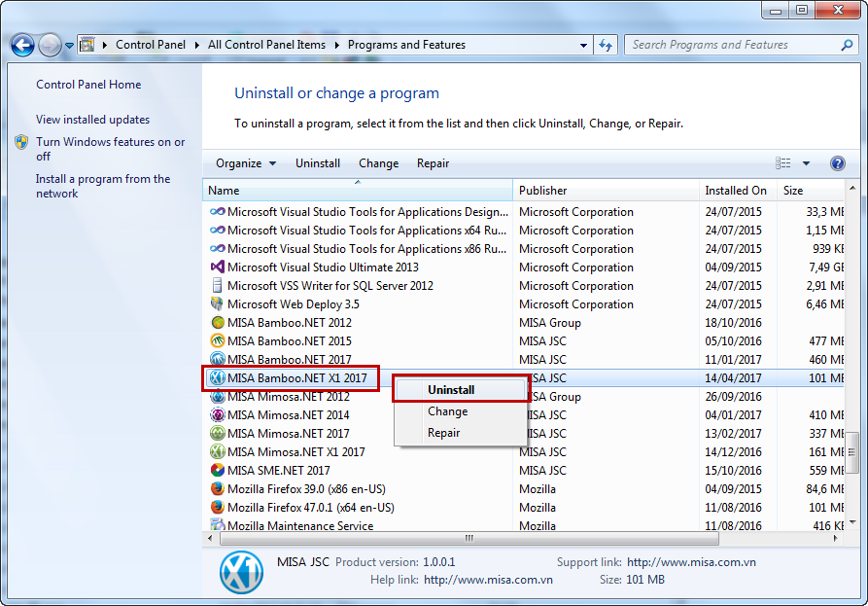The width and height of the screenshot is (868, 606).
Task: Open the view options dropdown arrow
Action: [x=806, y=163]
